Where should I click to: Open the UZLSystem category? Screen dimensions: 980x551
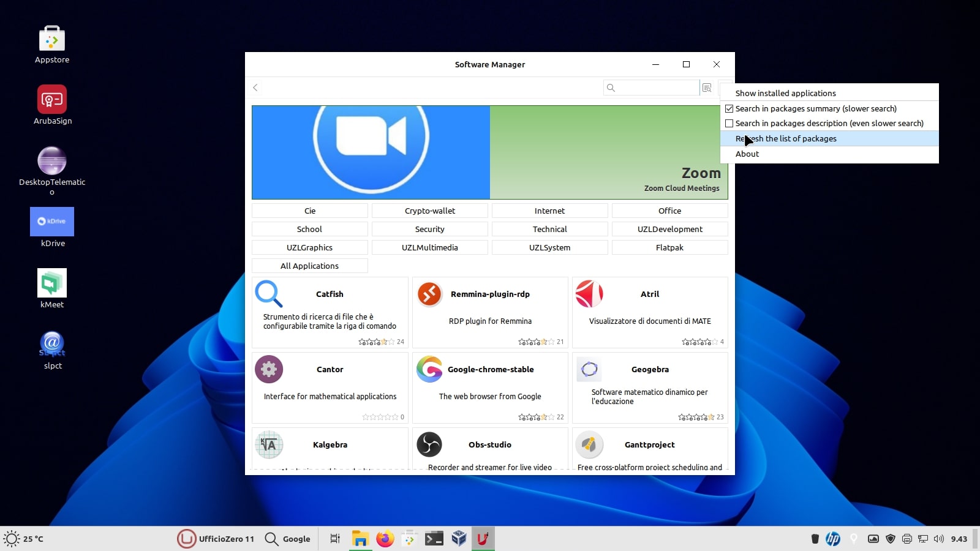click(550, 247)
